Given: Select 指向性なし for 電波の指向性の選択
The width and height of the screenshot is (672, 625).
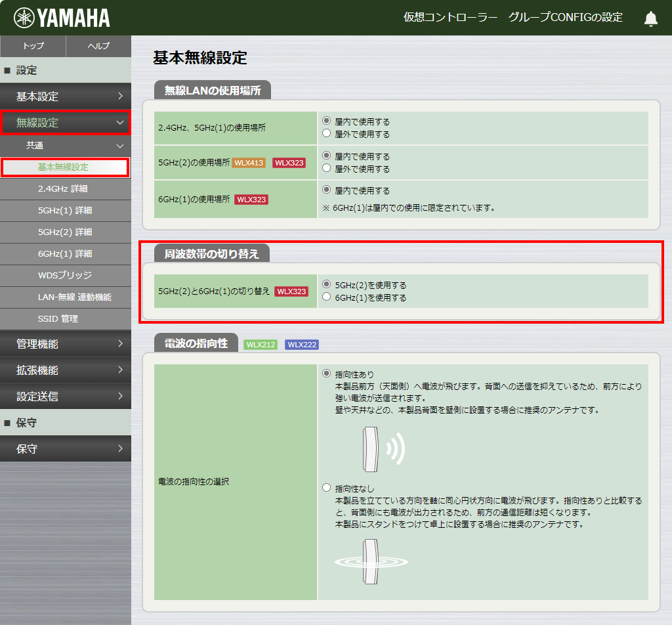Looking at the screenshot, I should pyautogui.click(x=326, y=487).
